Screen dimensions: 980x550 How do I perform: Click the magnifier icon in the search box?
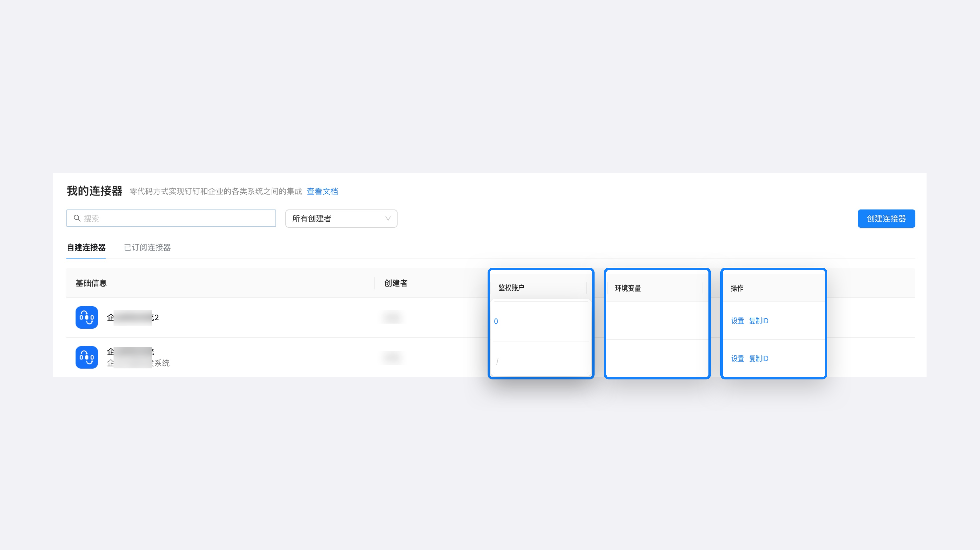[77, 218]
